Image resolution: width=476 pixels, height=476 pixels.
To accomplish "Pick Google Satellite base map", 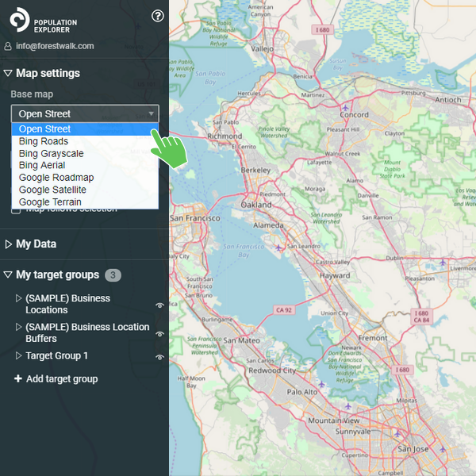I will 85,190.
